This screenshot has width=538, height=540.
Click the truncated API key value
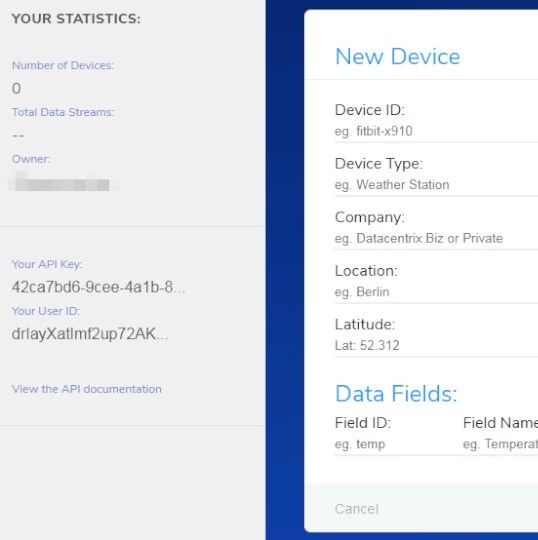pyautogui.click(x=99, y=287)
